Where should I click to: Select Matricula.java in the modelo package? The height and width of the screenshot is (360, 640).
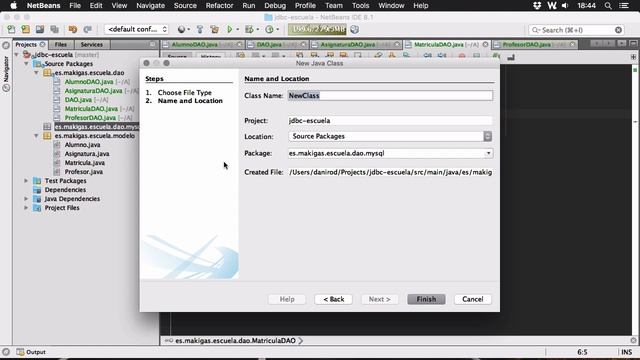[84, 162]
